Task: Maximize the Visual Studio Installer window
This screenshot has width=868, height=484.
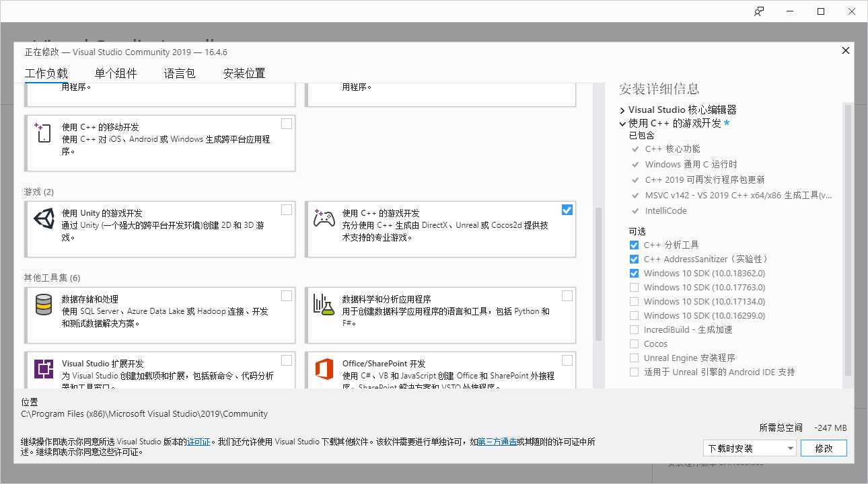Action: click(821, 11)
